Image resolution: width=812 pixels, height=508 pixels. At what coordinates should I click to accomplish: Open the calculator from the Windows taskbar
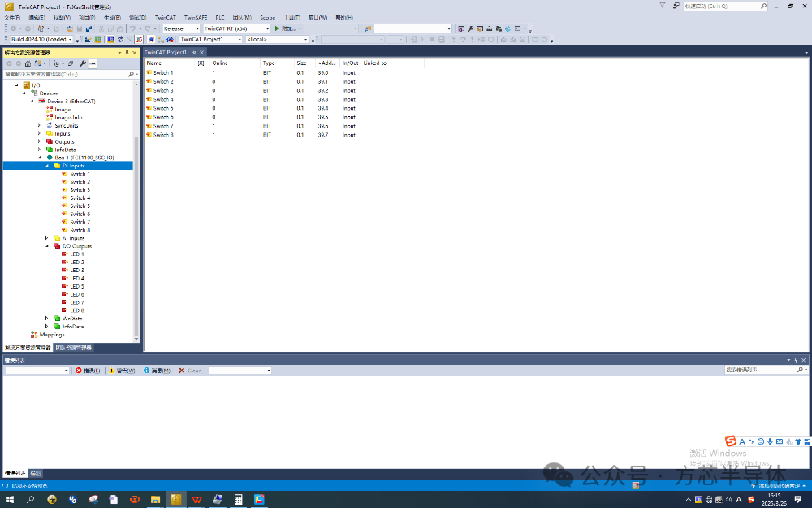pyautogui.click(x=238, y=499)
